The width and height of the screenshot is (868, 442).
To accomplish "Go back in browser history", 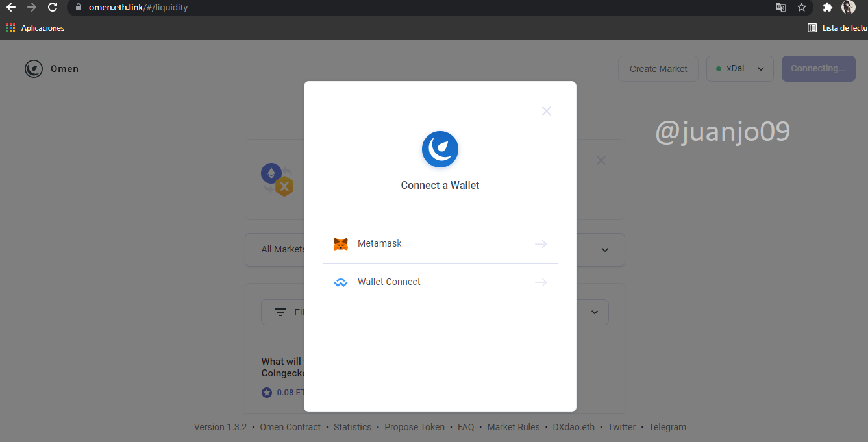I will [10, 8].
